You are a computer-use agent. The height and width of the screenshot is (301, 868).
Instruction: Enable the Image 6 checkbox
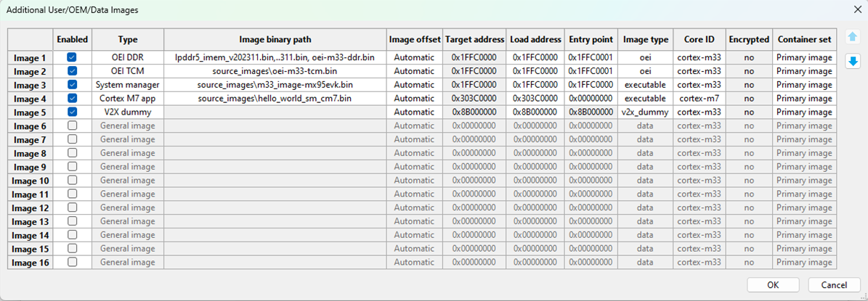tap(72, 126)
